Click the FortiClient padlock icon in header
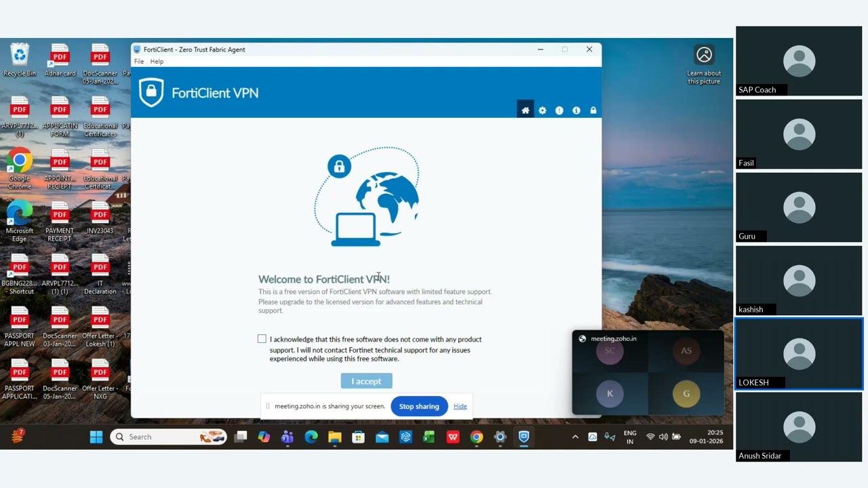 click(x=593, y=110)
